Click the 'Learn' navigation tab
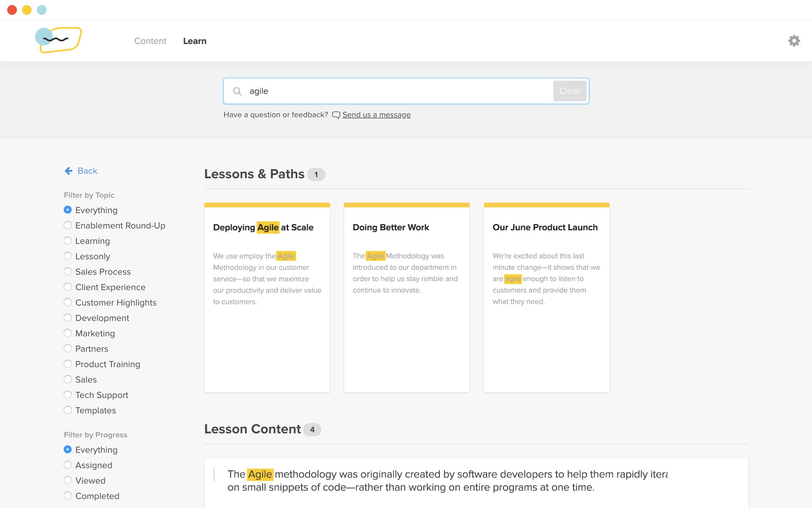This screenshot has width=812, height=508. 195,41
